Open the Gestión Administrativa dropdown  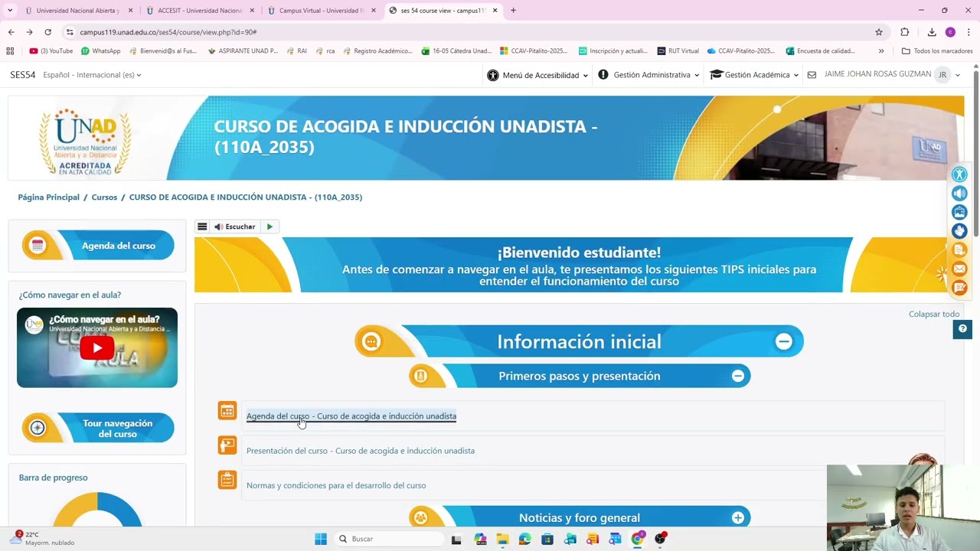tap(649, 75)
